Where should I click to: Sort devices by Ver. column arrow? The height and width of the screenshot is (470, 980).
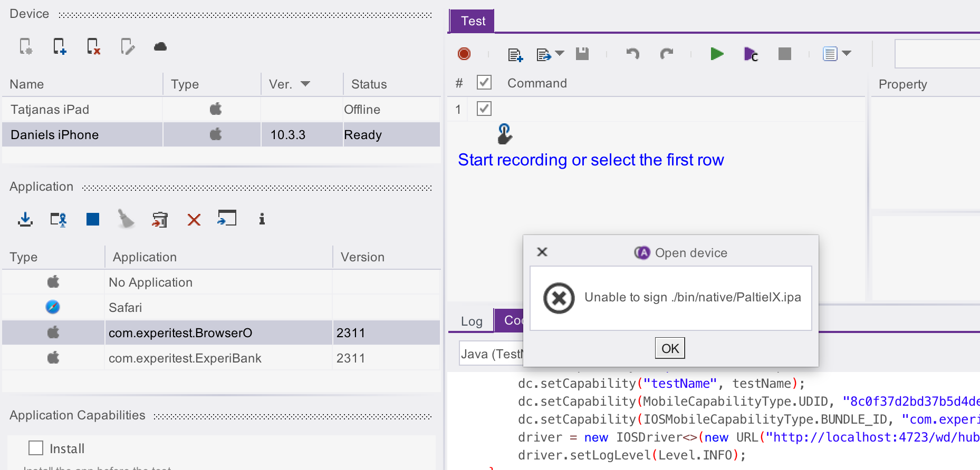point(305,84)
